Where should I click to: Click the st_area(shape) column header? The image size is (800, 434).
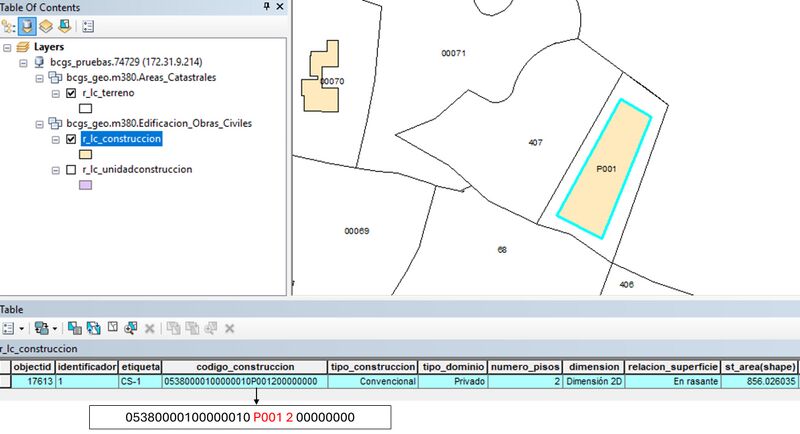(763, 367)
